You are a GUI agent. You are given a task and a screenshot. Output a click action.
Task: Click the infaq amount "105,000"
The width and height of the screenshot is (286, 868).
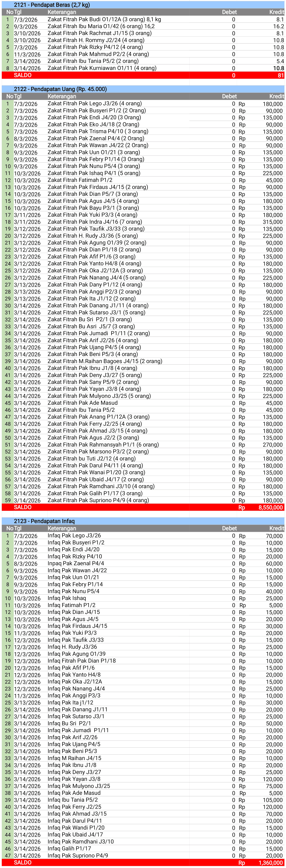273,800
